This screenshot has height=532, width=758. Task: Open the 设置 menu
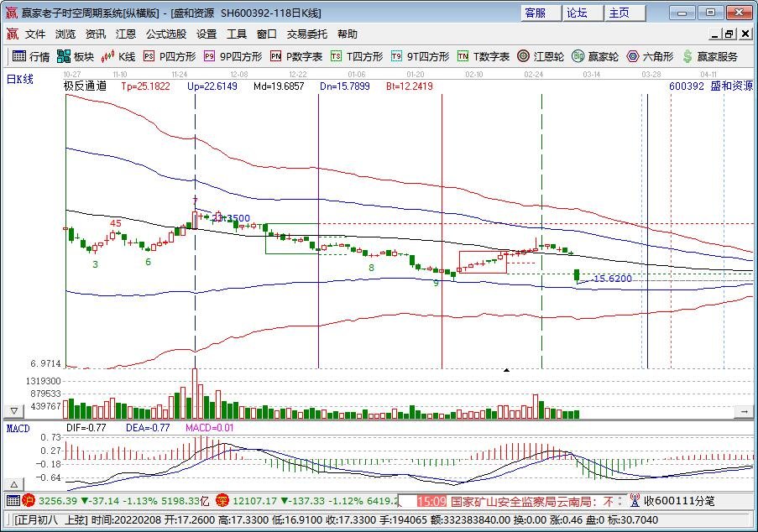coord(206,34)
